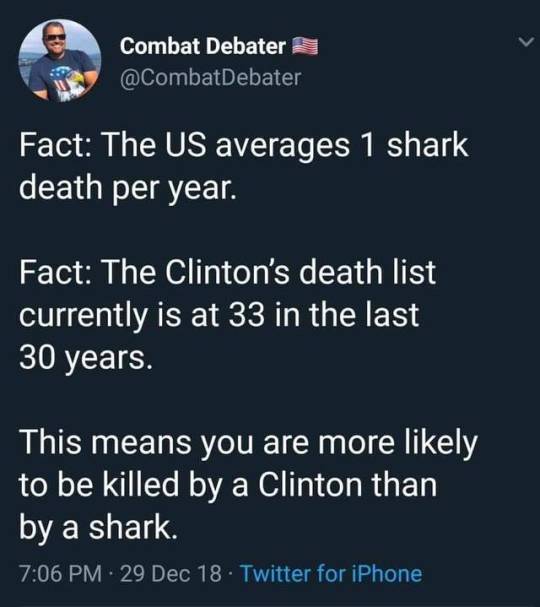The width and height of the screenshot is (540, 607).
Task: Open the Twitter for iPhone source link
Action: pyautogui.click(x=331, y=573)
